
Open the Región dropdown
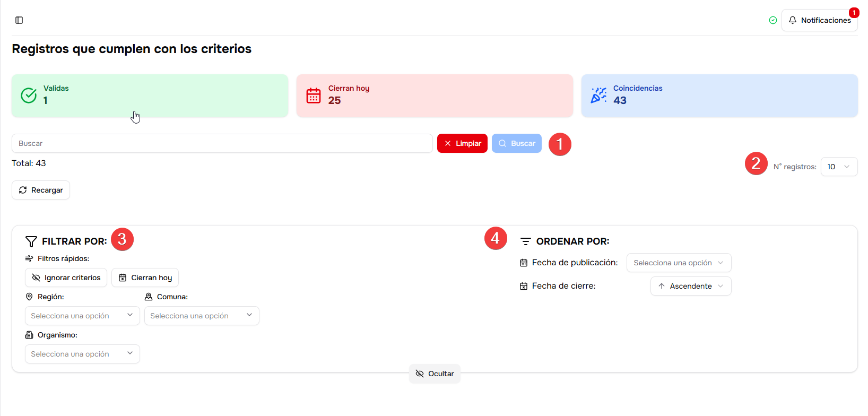(82, 316)
